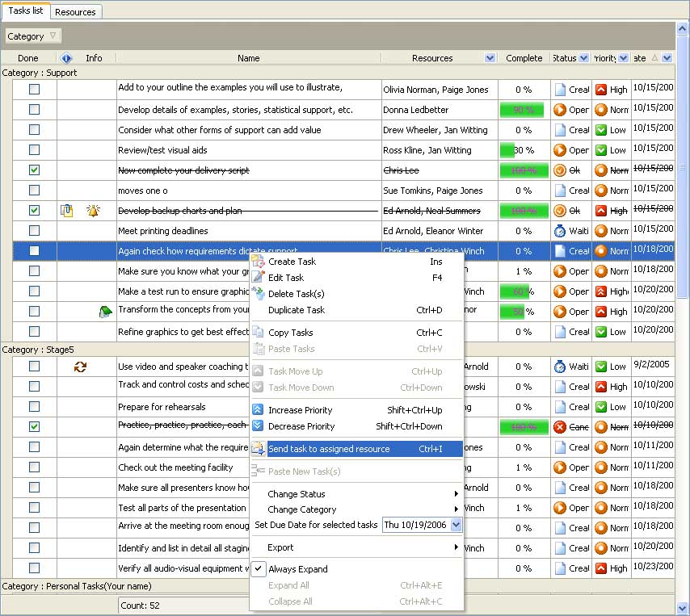Open the due date picker dropdown
This screenshot has height=616, width=690.
click(456, 525)
